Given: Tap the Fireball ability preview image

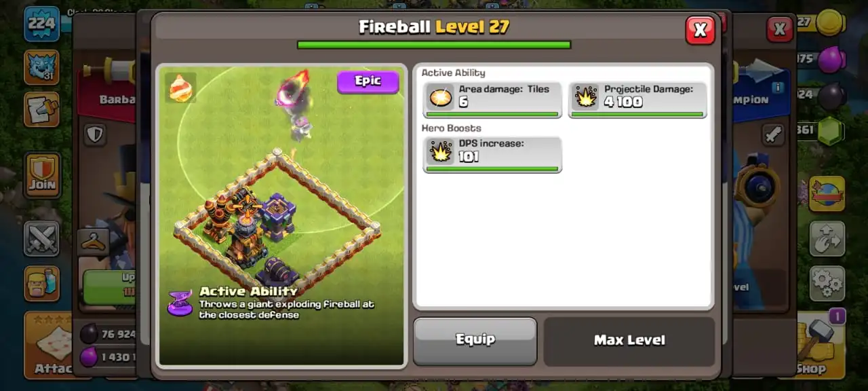Looking at the screenshot, I should 281,216.
